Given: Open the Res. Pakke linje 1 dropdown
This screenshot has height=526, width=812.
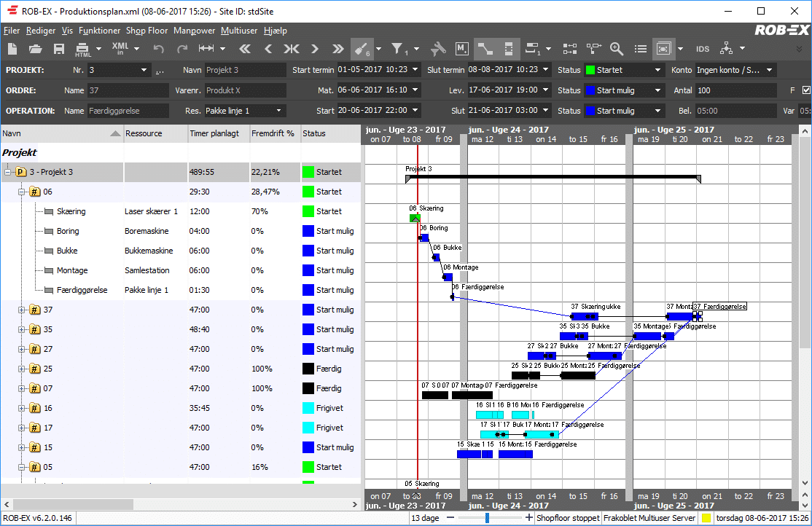Looking at the screenshot, I should pos(279,111).
